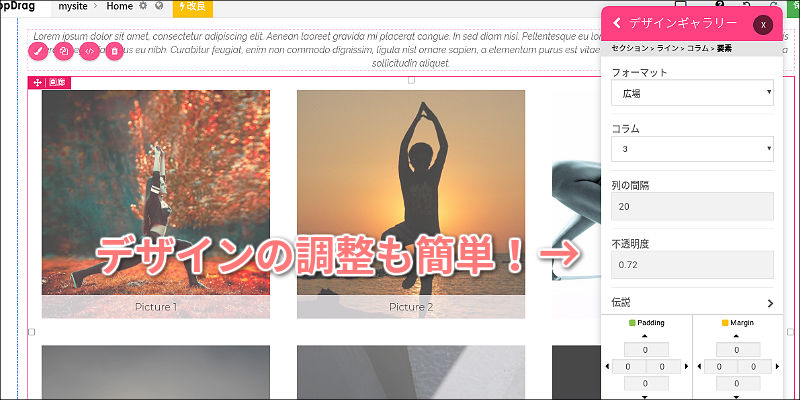
Task: Go back with the panel's left chevron
Action: click(x=617, y=22)
